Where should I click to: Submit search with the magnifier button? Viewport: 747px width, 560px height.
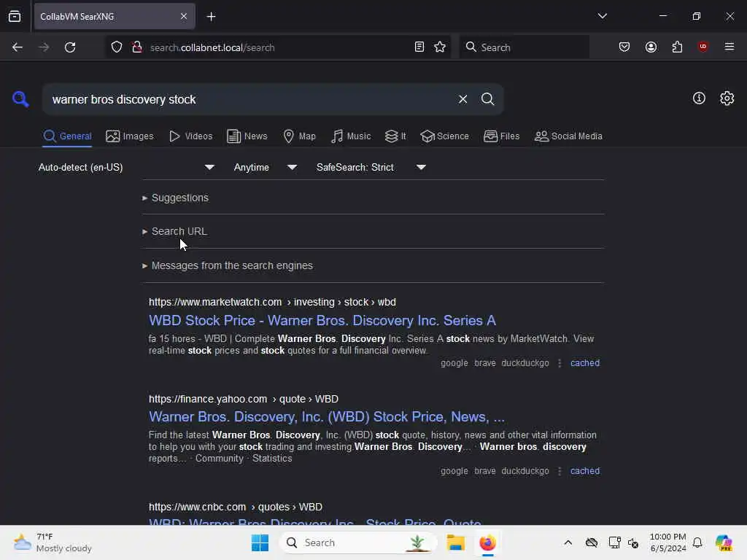(487, 99)
